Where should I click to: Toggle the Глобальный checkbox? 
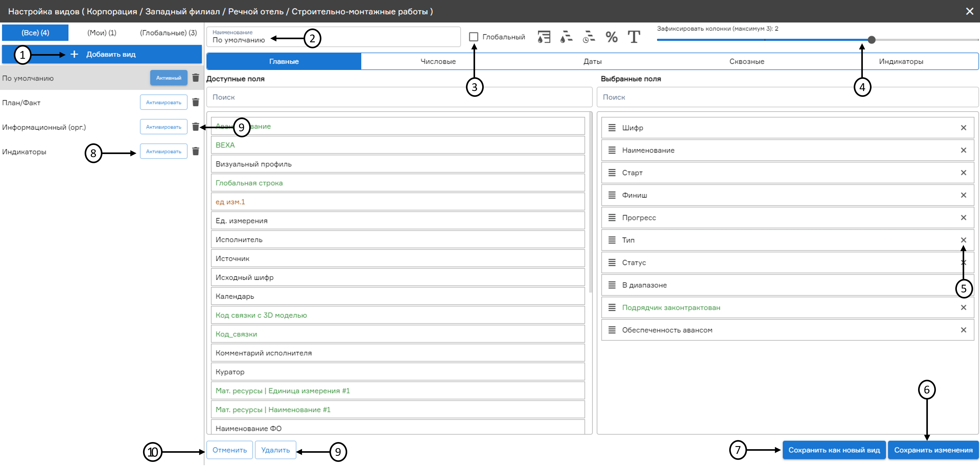[x=473, y=37]
